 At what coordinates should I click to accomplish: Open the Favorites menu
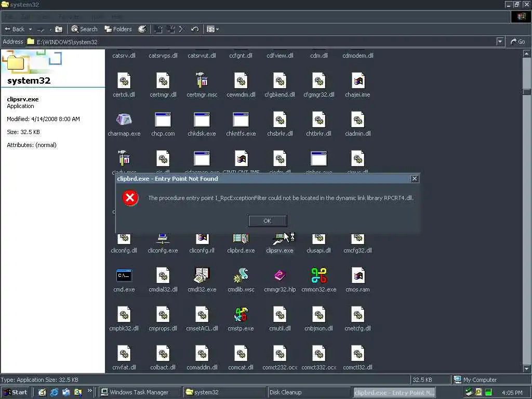click(x=70, y=17)
